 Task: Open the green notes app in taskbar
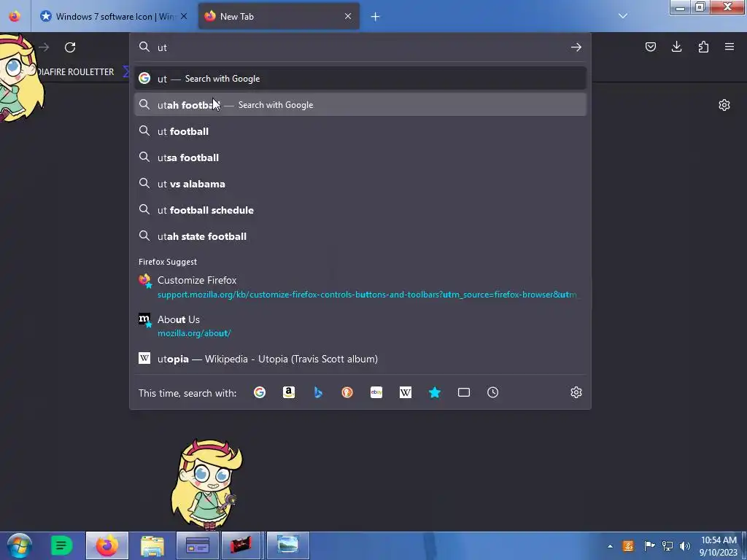click(61, 545)
